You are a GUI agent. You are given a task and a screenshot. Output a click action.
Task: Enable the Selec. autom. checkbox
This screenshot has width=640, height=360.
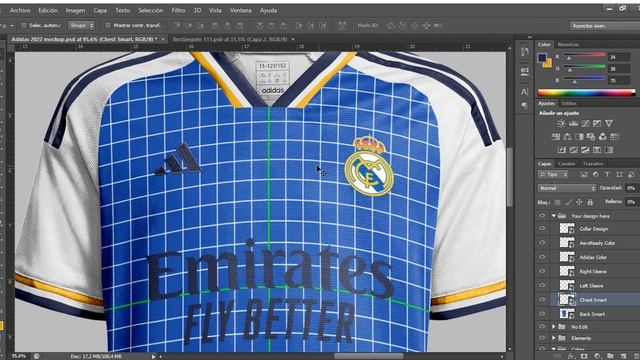[x=23, y=25]
